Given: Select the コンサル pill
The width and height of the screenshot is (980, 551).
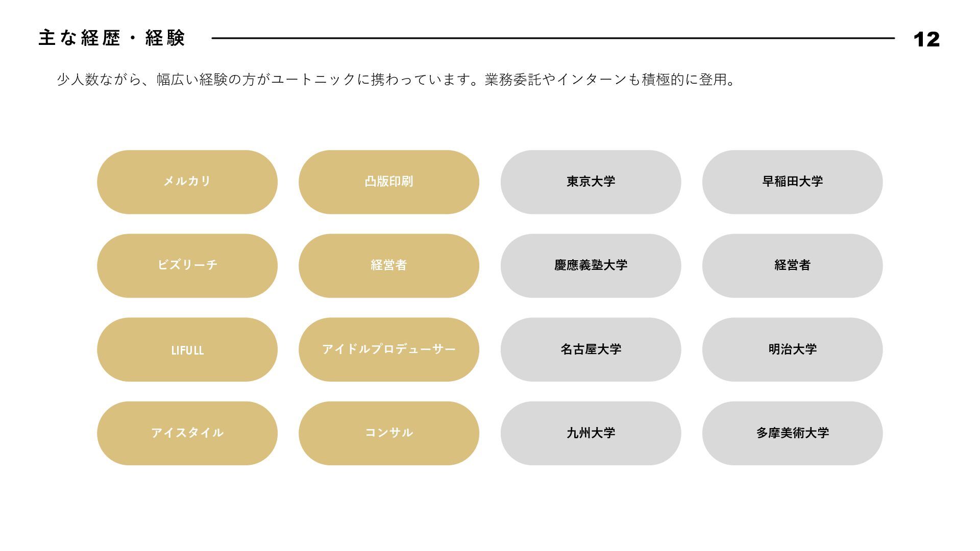Looking at the screenshot, I should click(388, 433).
